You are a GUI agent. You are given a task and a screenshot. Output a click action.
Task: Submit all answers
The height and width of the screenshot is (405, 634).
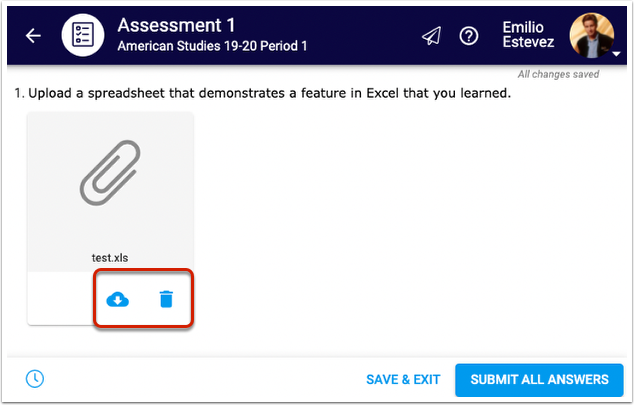(x=539, y=380)
